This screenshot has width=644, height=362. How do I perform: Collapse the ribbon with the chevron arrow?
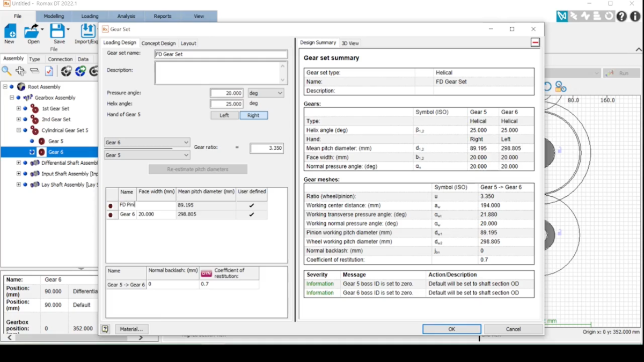coord(639,50)
